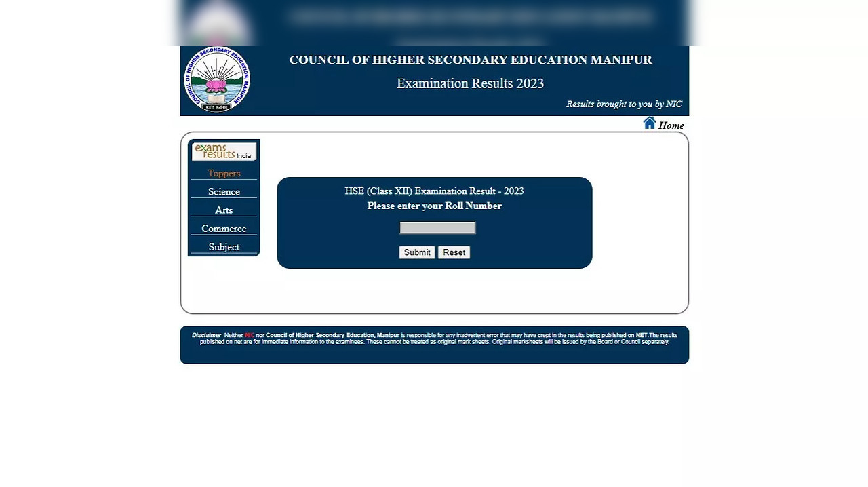Open the Commerce stream results
Image resolution: width=868 pixels, height=487 pixels.
[224, 228]
